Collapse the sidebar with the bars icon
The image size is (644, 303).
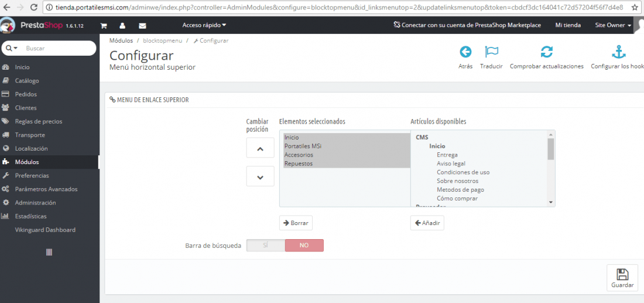[49, 253]
